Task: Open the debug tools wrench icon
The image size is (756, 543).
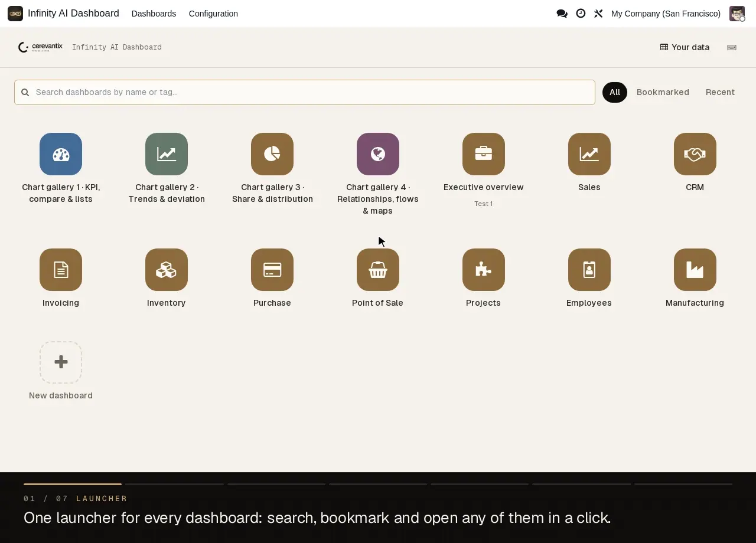Action: 598,14
